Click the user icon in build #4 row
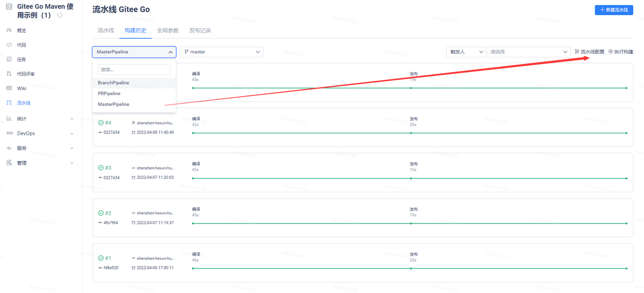 (133, 123)
